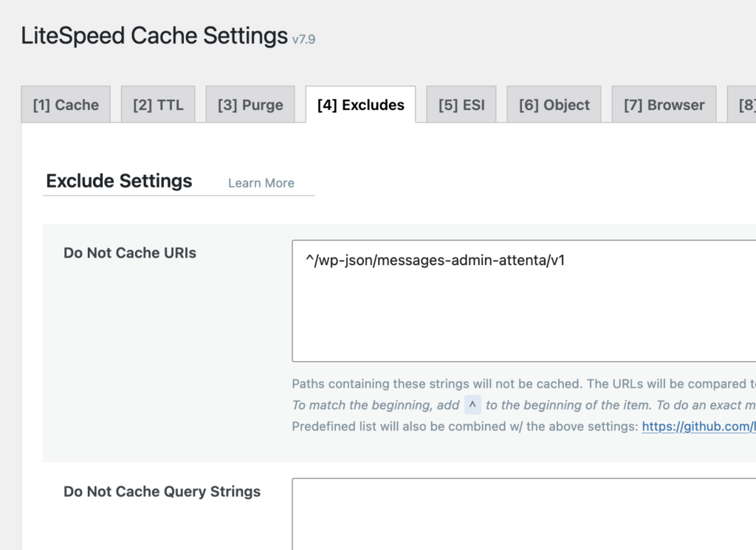Click the Learn More link
The height and width of the screenshot is (550, 756).
click(261, 183)
